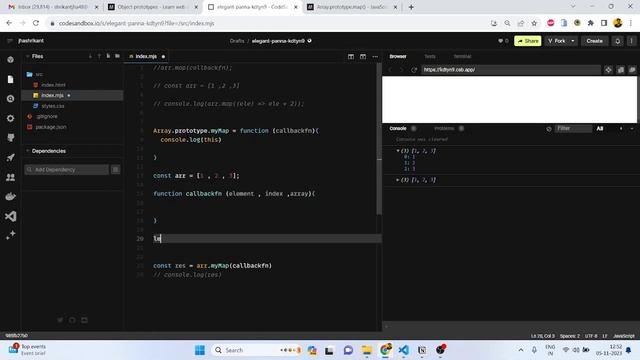Click the Add Dependency search field
The height and width of the screenshot is (360, 640).
(x=67, y=169)
